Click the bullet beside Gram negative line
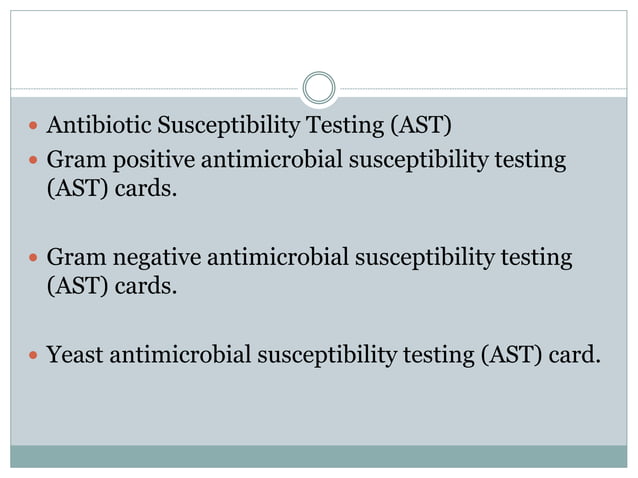The height and width of the screenshot is (478, 638). tap(35, 259)
